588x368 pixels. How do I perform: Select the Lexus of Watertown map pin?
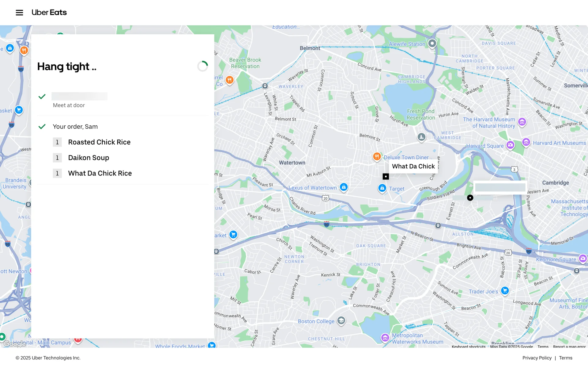pyautogui.click(x=344, y=187)
